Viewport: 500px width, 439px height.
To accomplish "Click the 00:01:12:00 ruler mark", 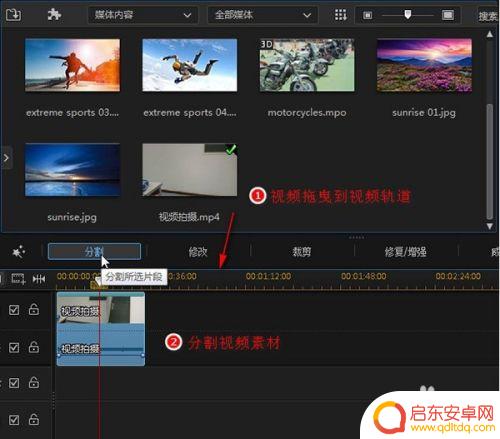I will click(x=268, y=276).
